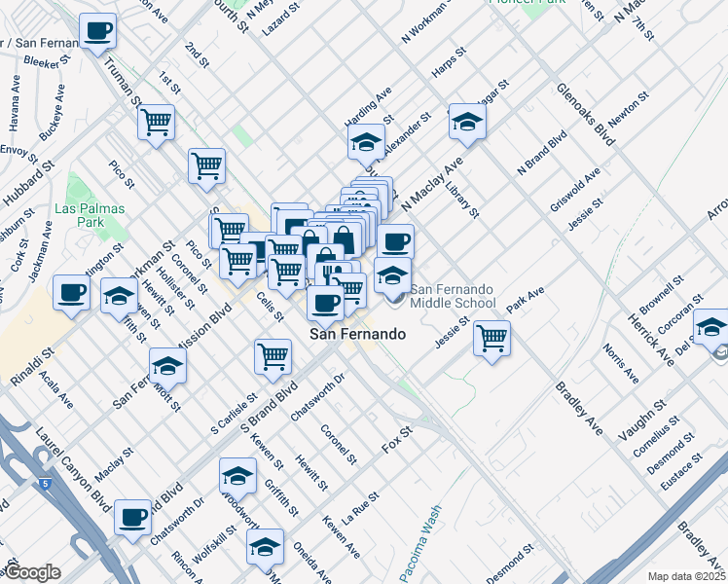Click the shopping cart marker above S Brand Blvd
Screen dimensions: 728x584
coord(273,356)
